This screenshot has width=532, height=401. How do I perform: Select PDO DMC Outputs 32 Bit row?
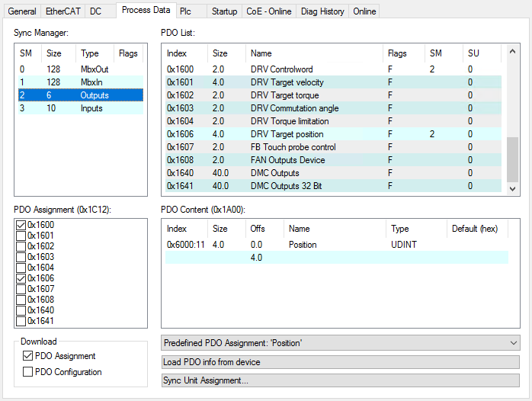(334, 186)
